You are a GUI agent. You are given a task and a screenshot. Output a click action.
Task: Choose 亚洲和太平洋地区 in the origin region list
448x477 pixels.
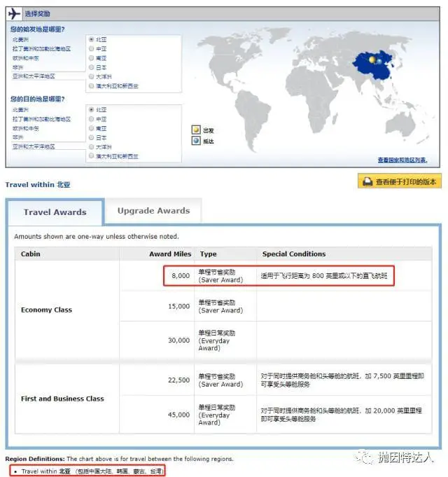(x=34, y=76)
